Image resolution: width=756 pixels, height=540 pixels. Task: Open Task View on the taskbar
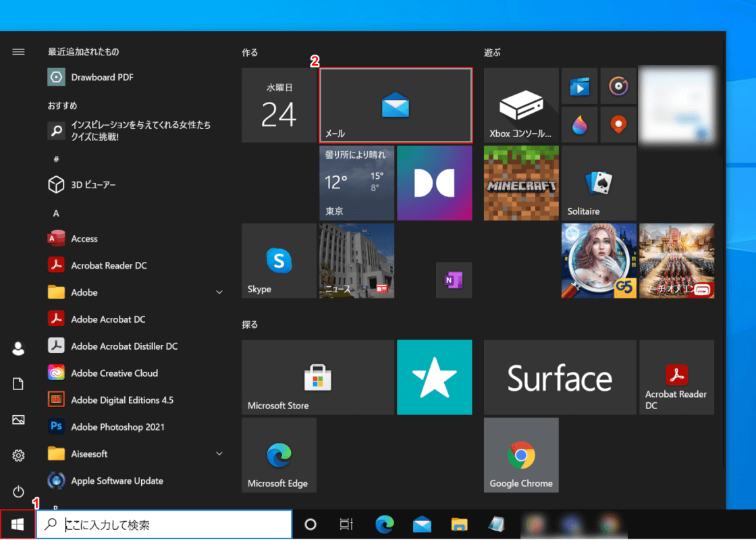(x=346, y=524)
